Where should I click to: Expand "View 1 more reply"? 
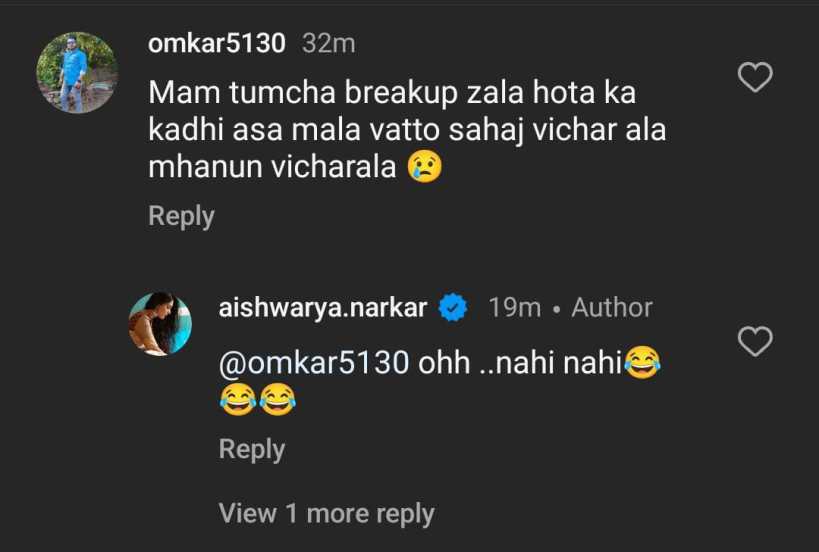point(326,513)
